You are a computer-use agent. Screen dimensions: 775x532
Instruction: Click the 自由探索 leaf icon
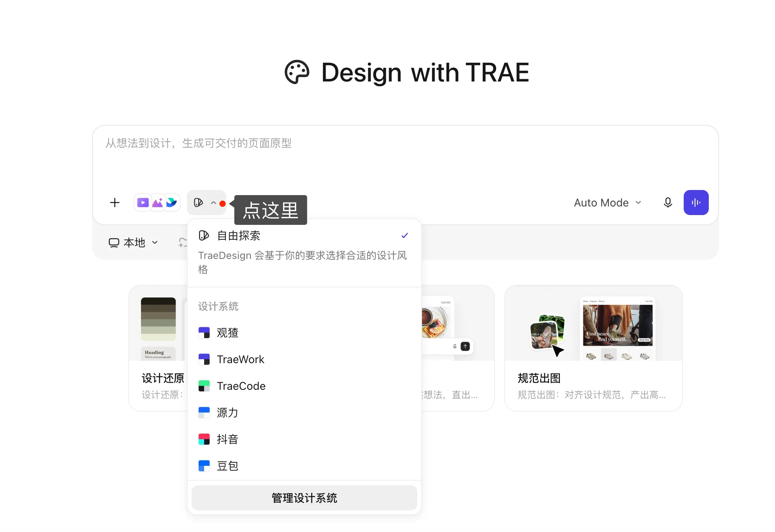(204, 235)
